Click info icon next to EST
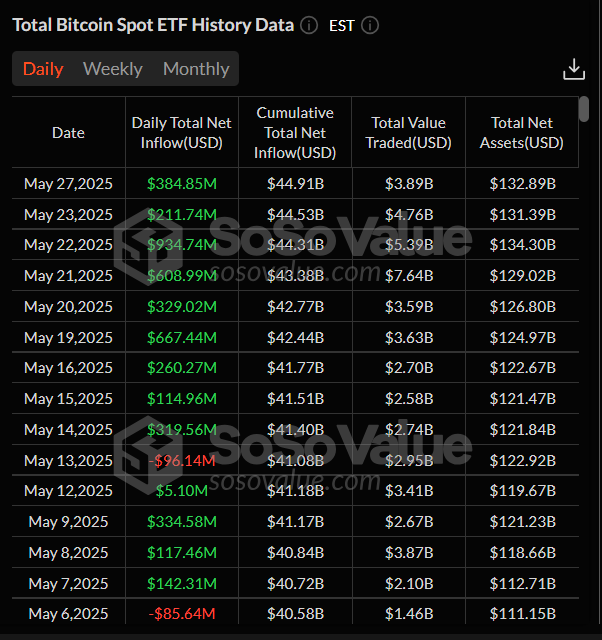602x640 pixels. pyautogui.click(x=370, y=25)
